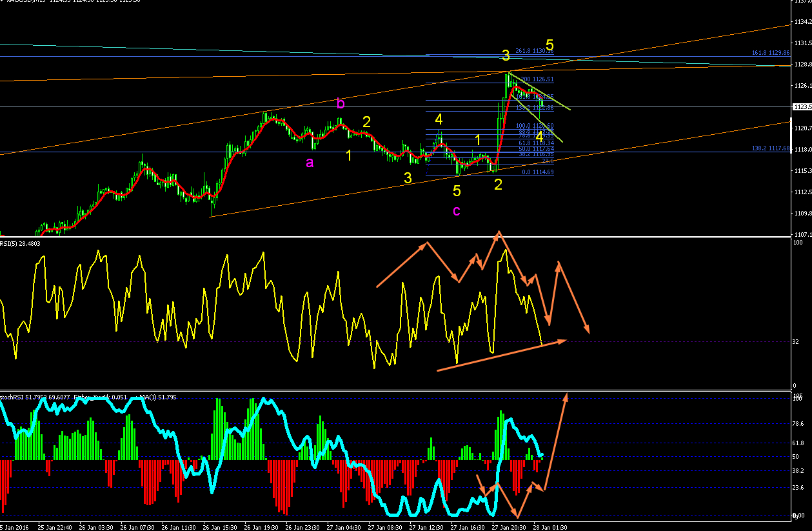The image size is (812, 531).
Task: Click Fibonacci label "161.8 1129.86"
Action: click(x=771, y=53)
